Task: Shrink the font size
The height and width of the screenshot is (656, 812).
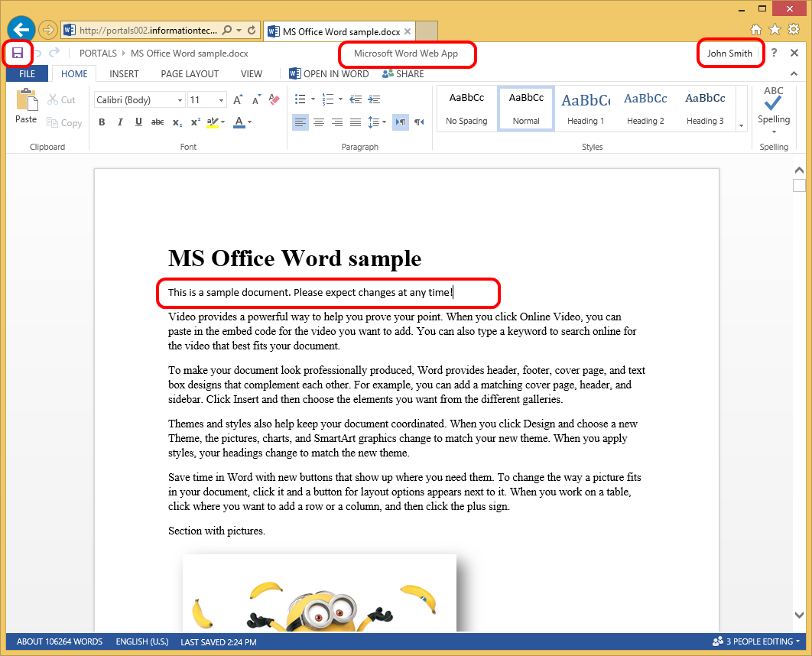Action: [256, 99]
